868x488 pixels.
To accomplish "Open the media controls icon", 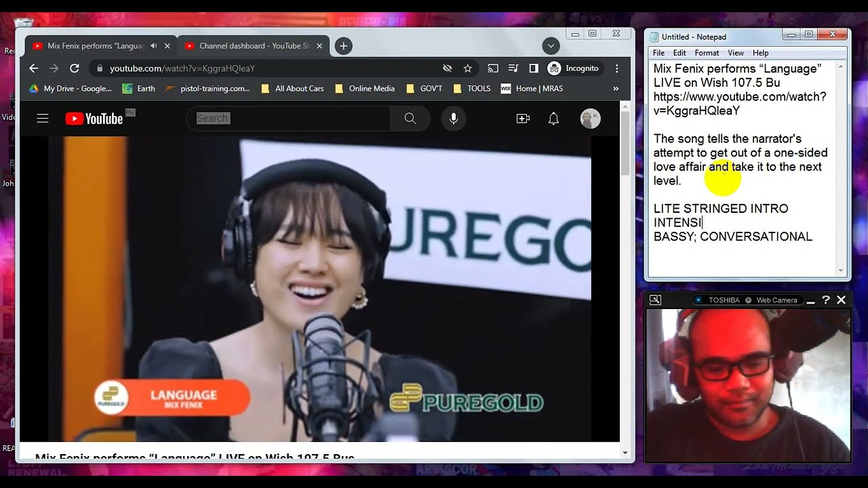I will tap(513, 68).
